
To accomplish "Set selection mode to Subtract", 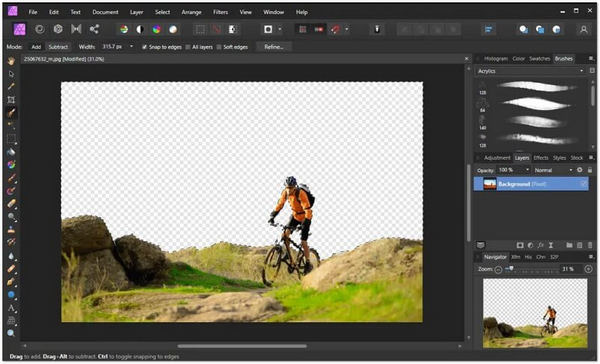I will point(58,47).
